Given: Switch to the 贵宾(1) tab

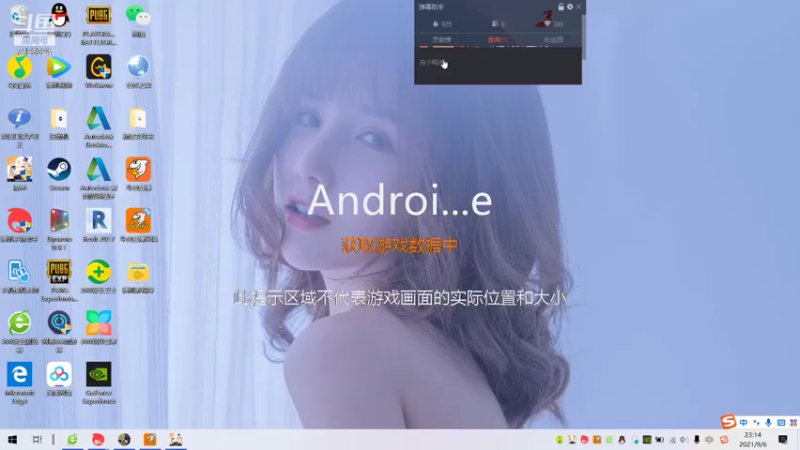Looking at the screenshot, I should 497,40.
